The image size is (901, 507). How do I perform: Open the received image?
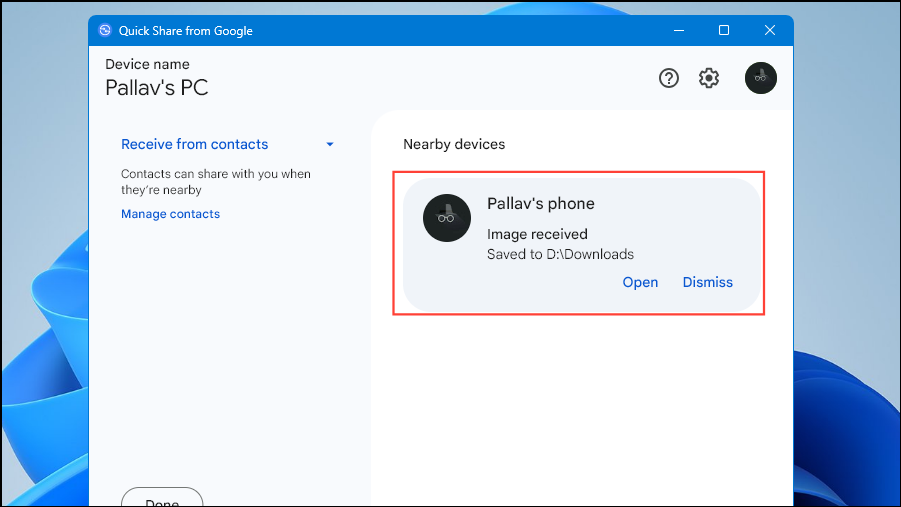click(x=640, y=282)
